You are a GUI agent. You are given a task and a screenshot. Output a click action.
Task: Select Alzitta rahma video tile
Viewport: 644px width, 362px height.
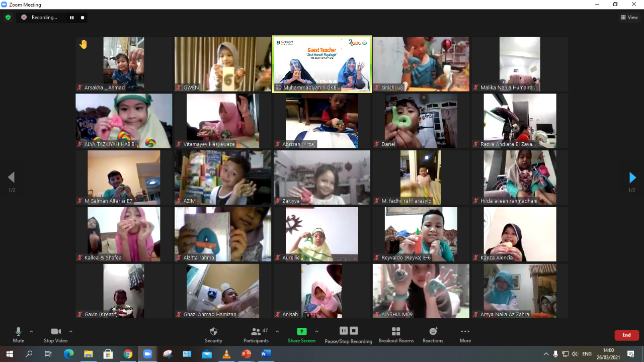point(223,234)
